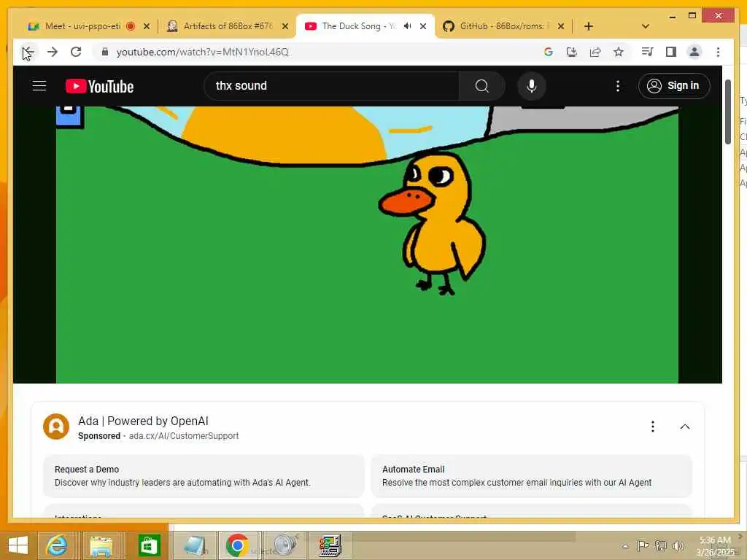Screen dimensions: 747x560
Task: Share this page via address bar share icon
Action: [x=595, y=52]
